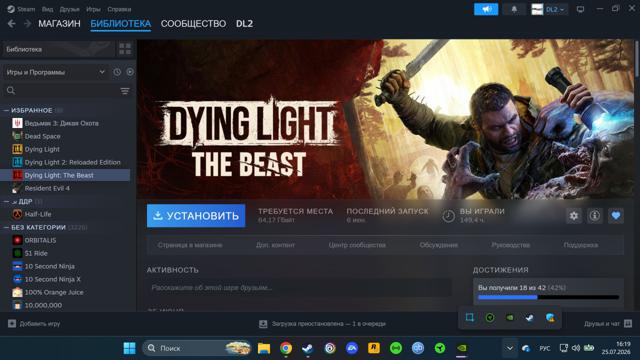
Task: Click the achievements progress bar
Action: 548,297
